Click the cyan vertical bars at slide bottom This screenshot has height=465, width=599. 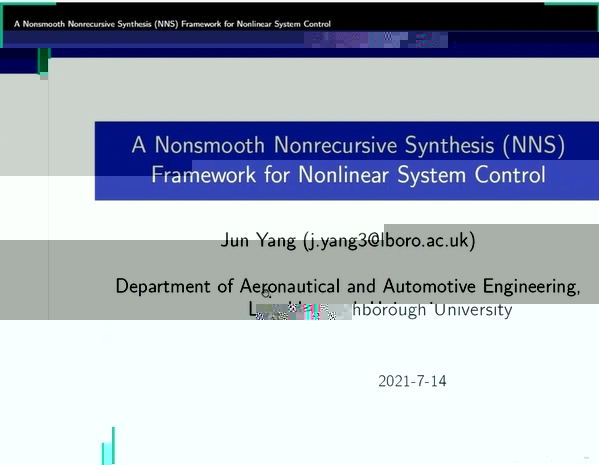[x=108, y=446]
